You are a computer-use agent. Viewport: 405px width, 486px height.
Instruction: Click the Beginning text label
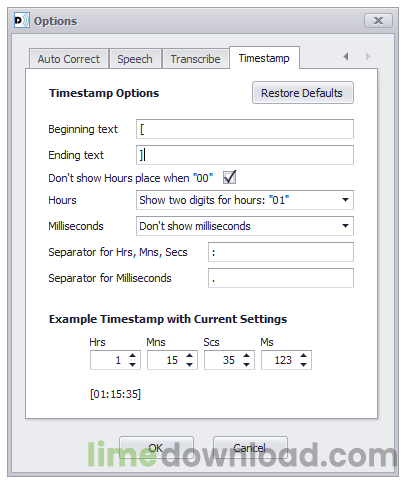point(83,129)
